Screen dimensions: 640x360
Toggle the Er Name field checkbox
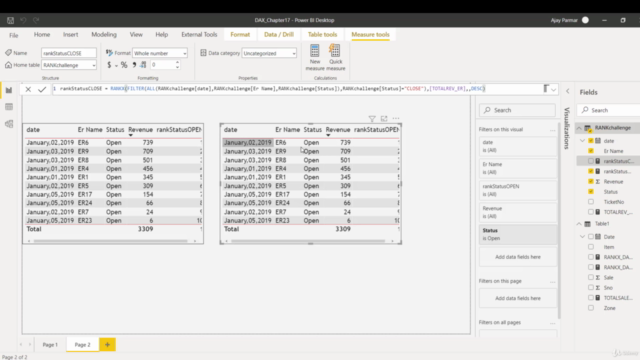591,151
